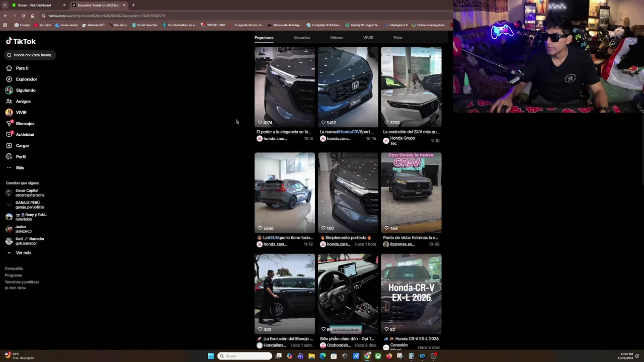644x362 pixels.
Task: Select the Videos results tab
Action: [x=337, y=38]
